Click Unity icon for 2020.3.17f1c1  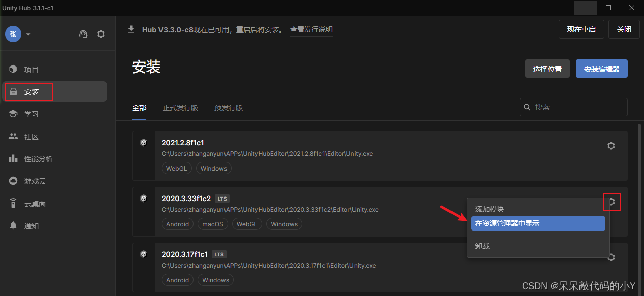point(144,254)
